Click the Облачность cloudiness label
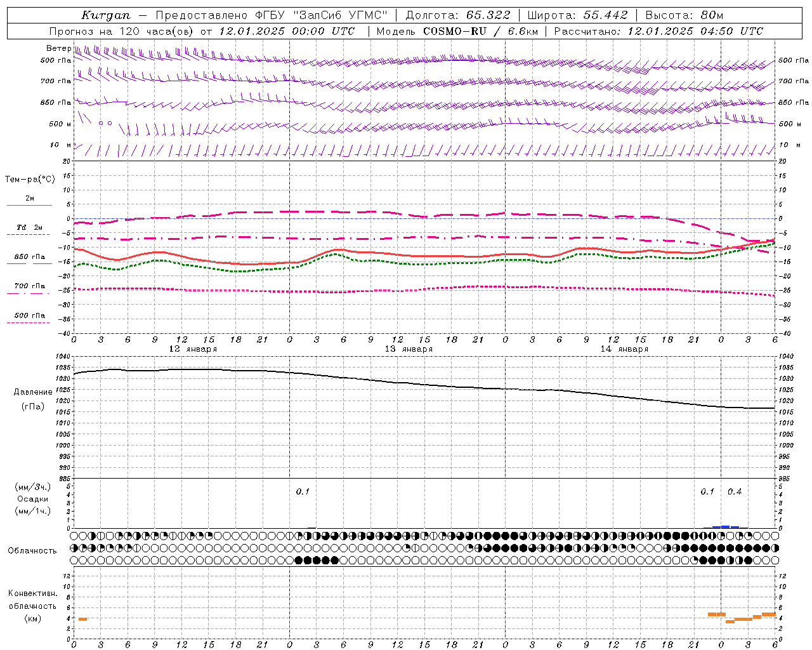812x650 pixels. (32, 551)
